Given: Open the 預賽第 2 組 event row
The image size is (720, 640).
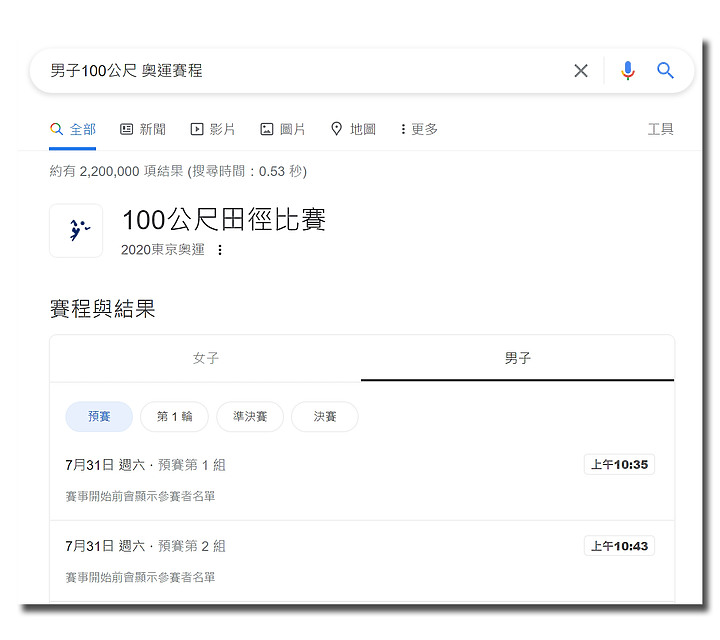Looking at the screenshot, I should 362,561.
